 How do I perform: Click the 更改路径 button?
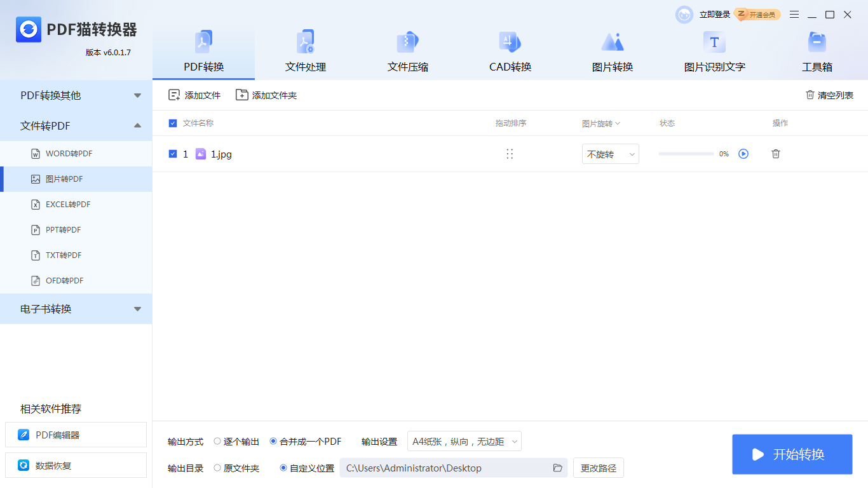tap(599, 468)
